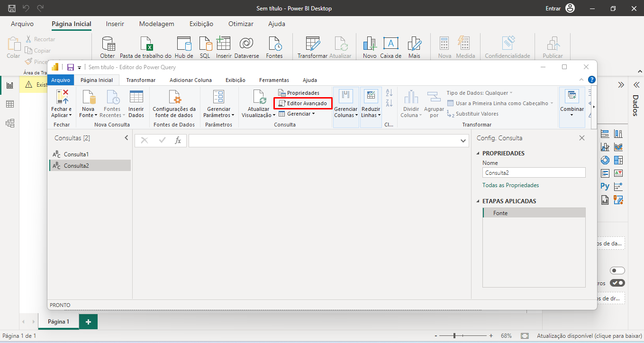The height and width of the screenshot is (343, 644).
Task: Expand the formula bar with the chevron
Action: pos(463,141)
